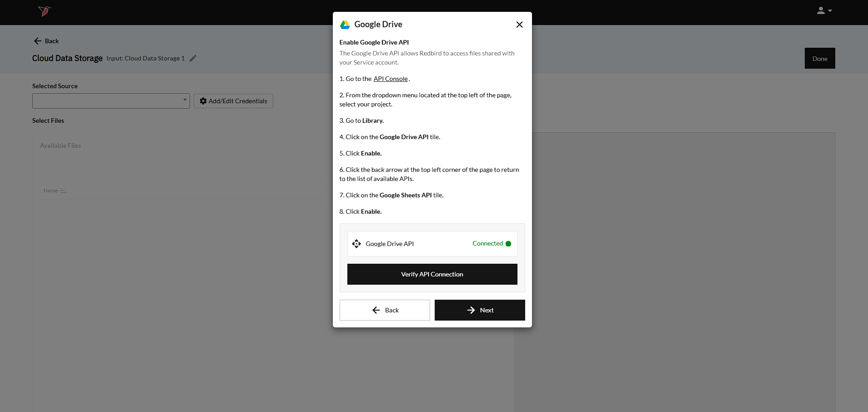Sort files by Name column
This screenshot has height=412, width=868.
55,191
